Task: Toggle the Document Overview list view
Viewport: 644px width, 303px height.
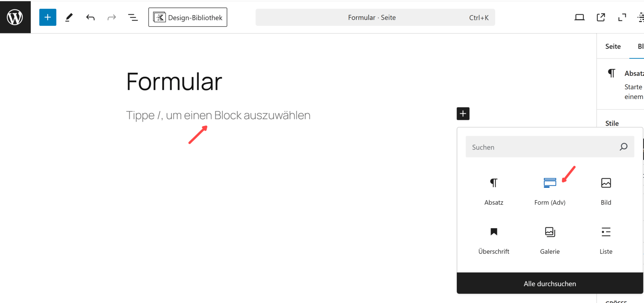Action: click(133, 17)
